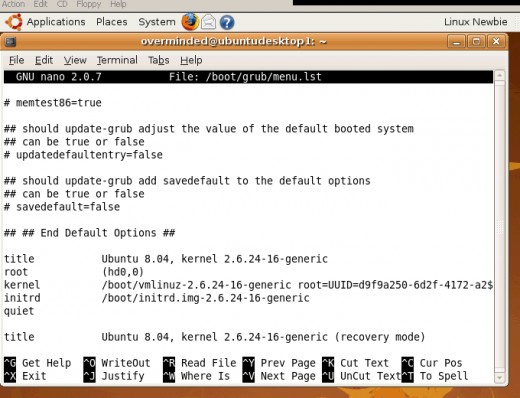Launch Firefox from the top panel
This screenshot has height=398, width=520.
pyautogui.click(x=190, y=22)
